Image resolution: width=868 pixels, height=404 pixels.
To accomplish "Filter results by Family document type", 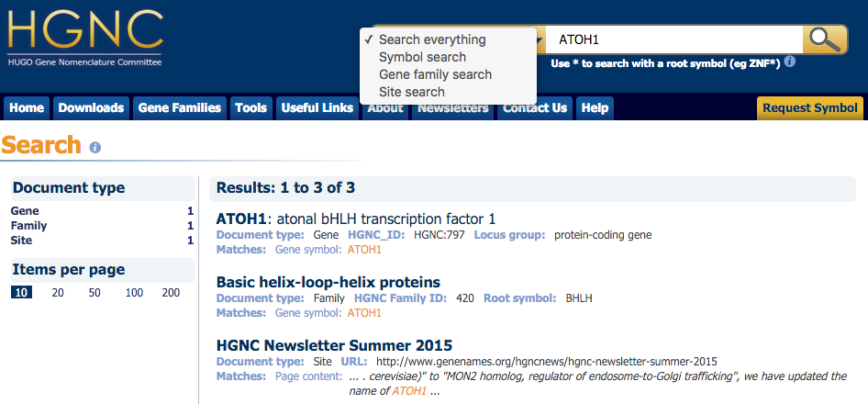I will (x=28, y=226).
